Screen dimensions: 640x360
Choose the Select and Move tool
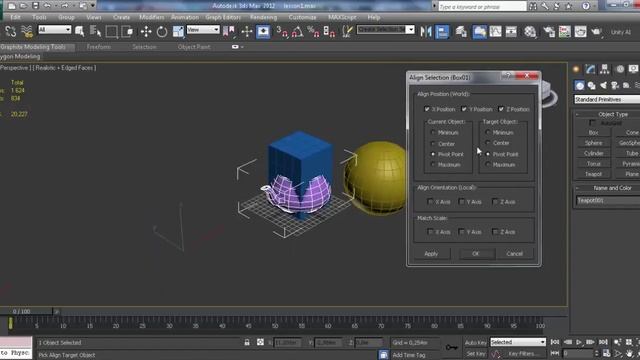coord(146,31)
